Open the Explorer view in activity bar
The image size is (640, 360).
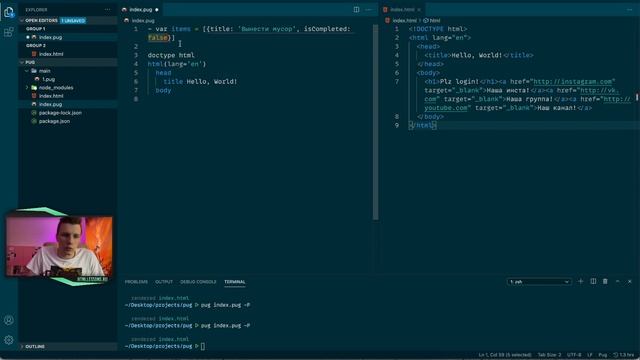tap(9, 12)
